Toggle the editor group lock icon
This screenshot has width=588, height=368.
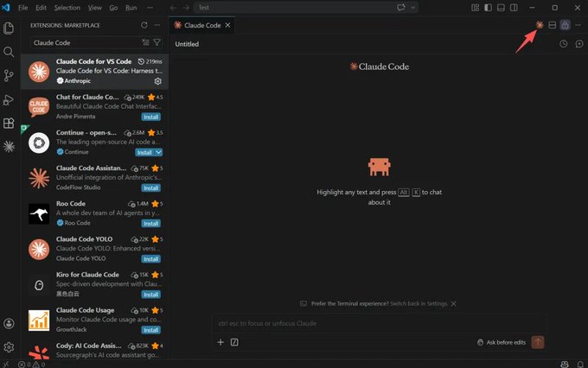(x=565, y=25)
